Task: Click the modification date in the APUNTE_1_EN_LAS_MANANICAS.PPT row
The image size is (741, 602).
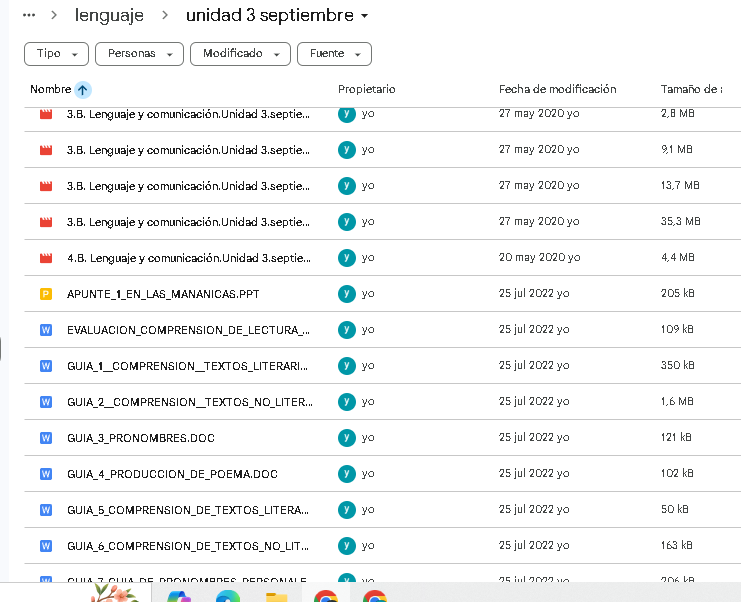Action: 534,293
